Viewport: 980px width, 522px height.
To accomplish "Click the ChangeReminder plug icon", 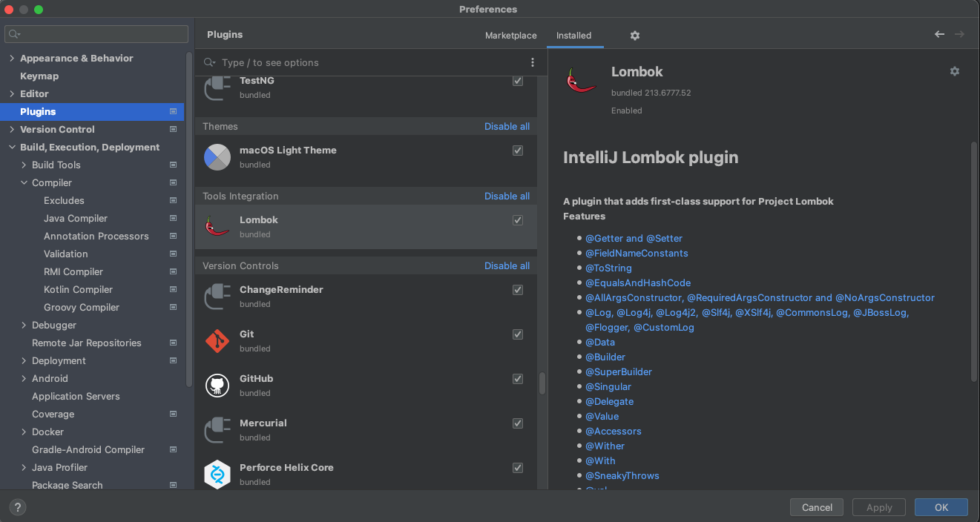I will [217, 297].
